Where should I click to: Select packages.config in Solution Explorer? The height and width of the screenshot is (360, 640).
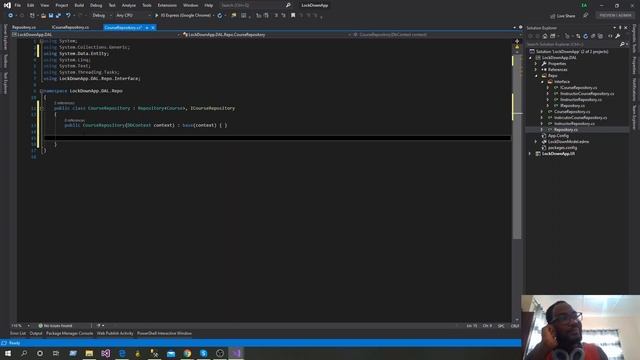[x=562, y=148]
